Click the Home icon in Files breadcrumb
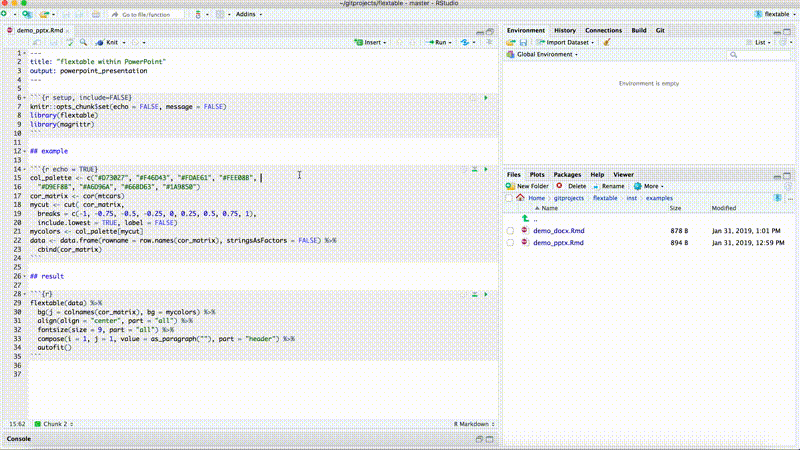The width and height of the screenshot is (800, 450). coord(520,198)
